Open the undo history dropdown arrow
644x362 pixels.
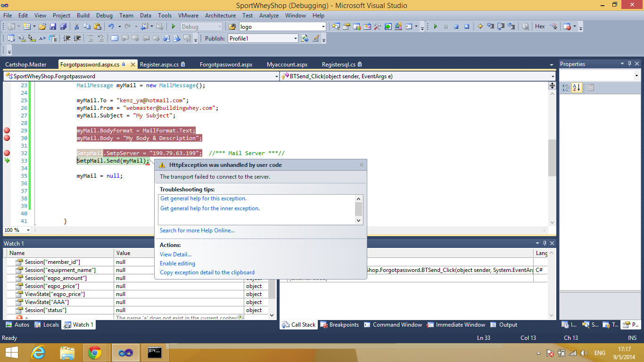coord(120,27)
